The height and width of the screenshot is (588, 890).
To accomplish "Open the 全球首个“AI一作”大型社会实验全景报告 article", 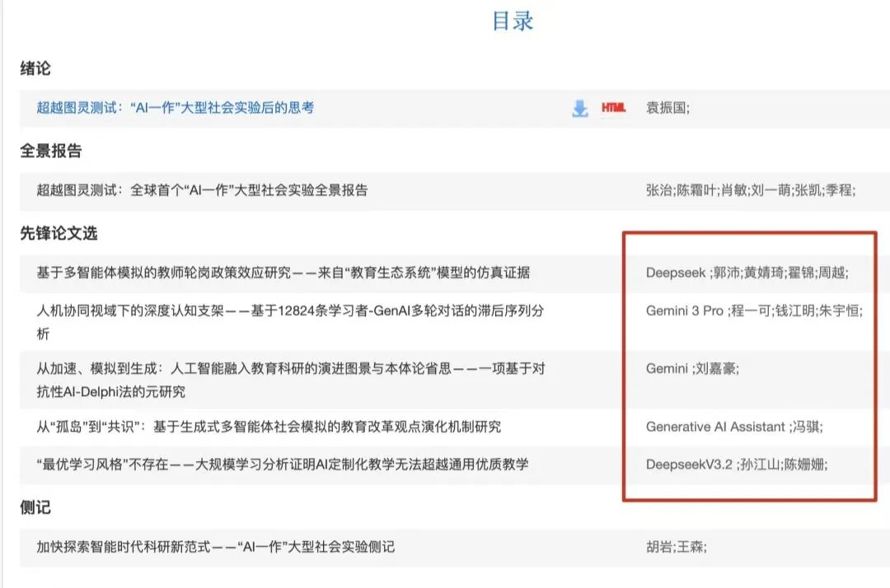I will [202, 190].
